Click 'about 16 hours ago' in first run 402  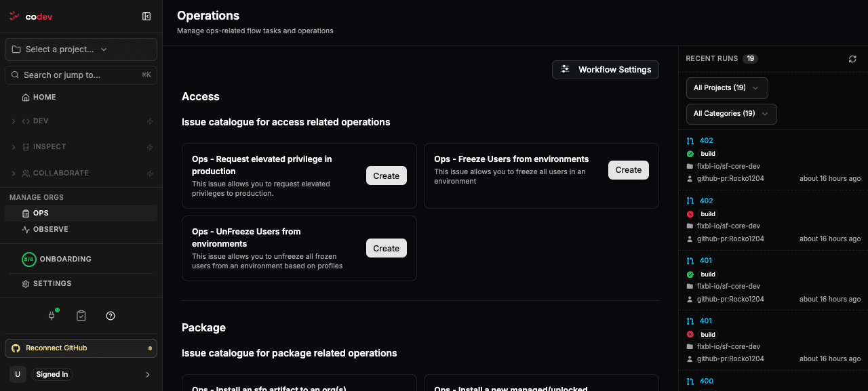click(x=830, y=179)
